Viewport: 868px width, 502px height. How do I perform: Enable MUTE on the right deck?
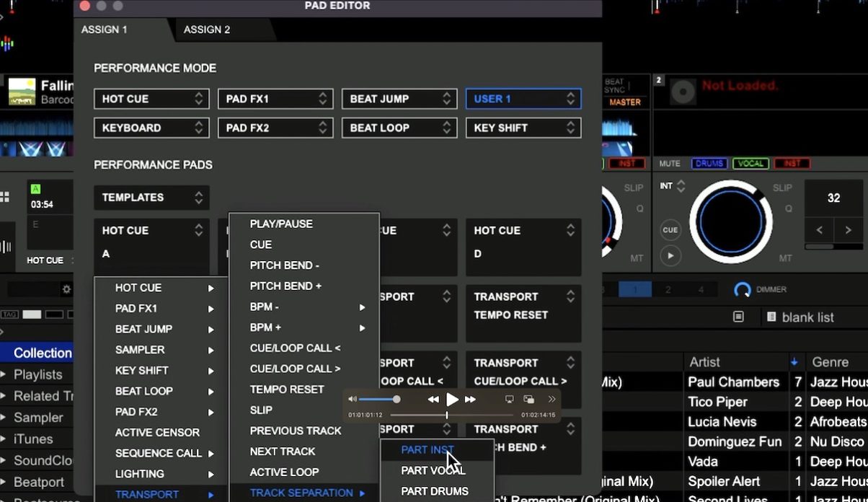[670, 164]
